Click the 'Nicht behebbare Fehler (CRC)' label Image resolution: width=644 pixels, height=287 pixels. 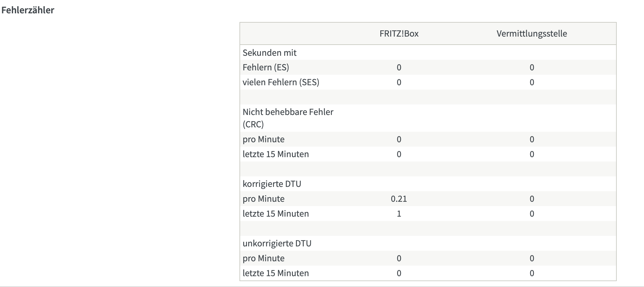pos(288,118)
